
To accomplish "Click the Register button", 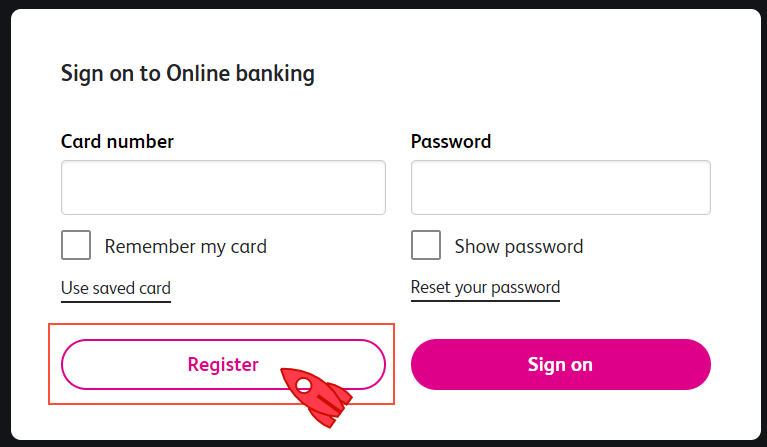I will [x=223, y=365].
